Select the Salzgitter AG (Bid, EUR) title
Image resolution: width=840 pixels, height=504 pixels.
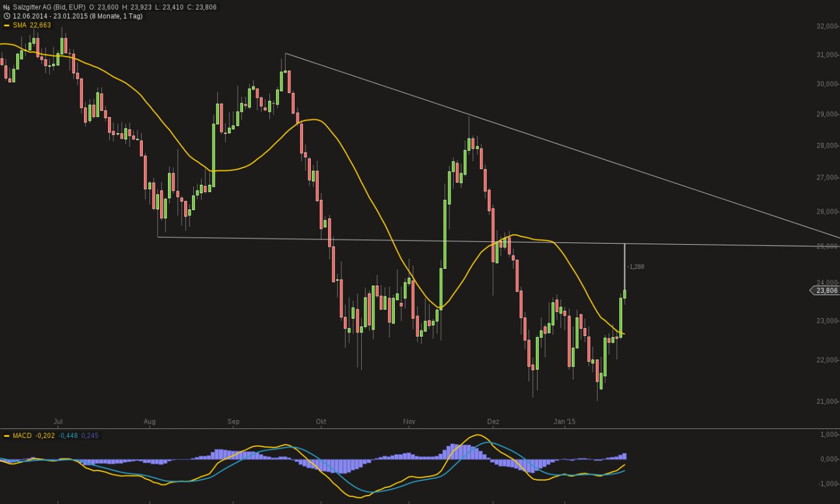[49, 7]
